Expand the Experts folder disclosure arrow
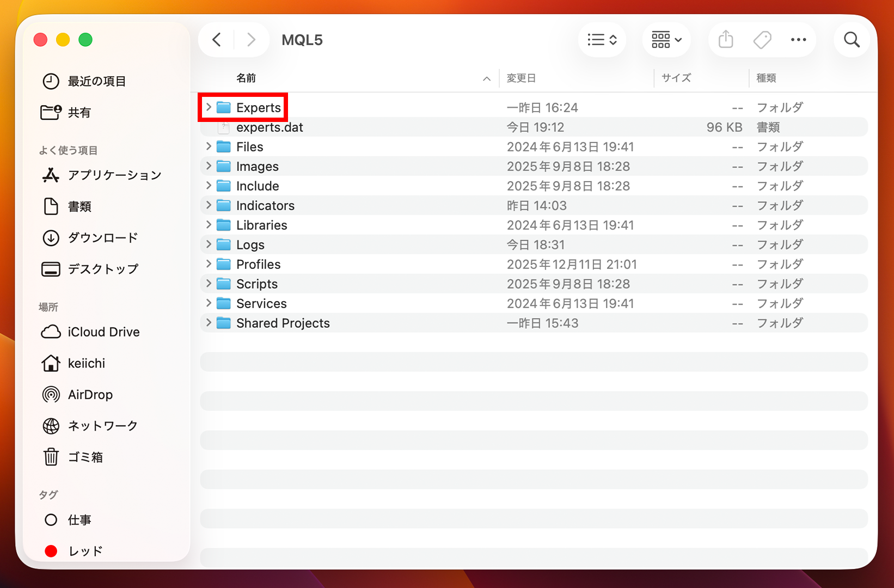 (x=209, y=107)
